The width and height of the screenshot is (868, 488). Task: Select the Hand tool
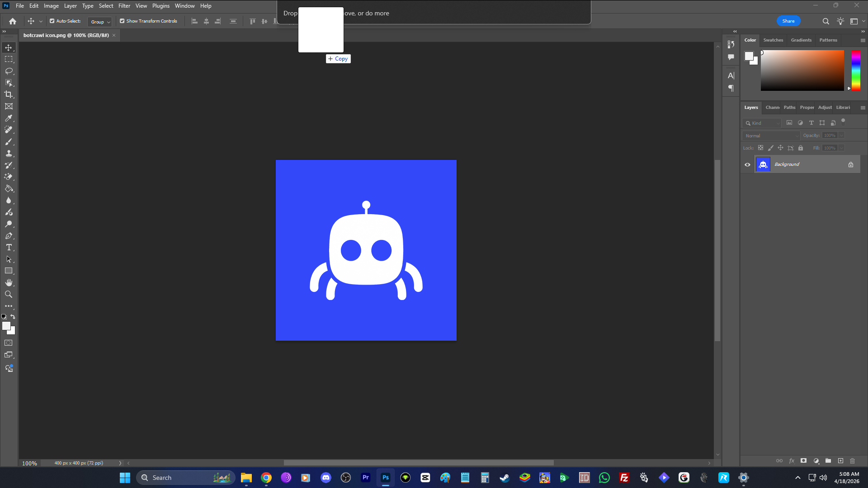coord(9,283)
